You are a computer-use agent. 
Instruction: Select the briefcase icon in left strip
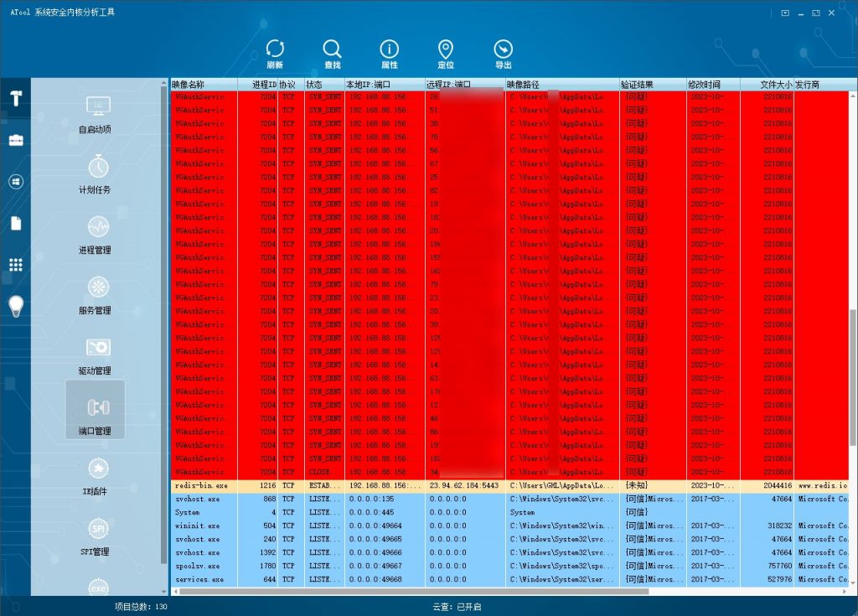[x=16, y=140]
